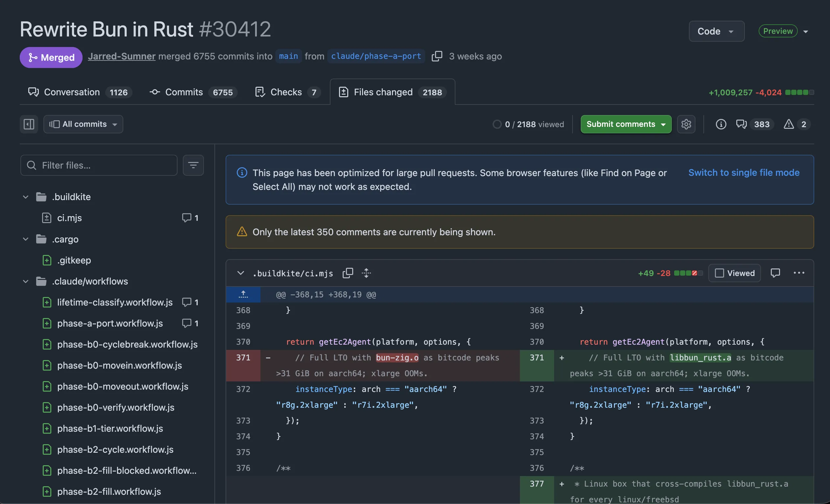The width and height of the screenshot is (830, 504).
Task: Collapse the .buildkite/ci.mjs diff
Action: (240, 273)
